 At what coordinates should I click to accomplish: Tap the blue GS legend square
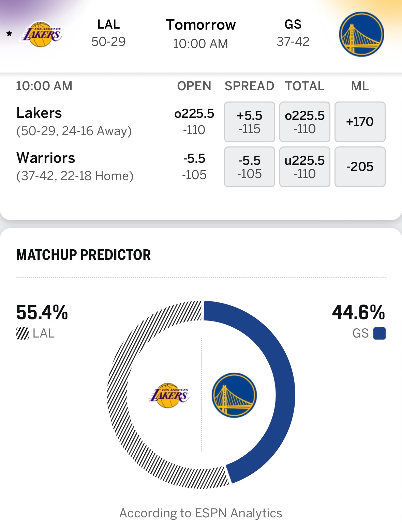[x=379, y=333]
